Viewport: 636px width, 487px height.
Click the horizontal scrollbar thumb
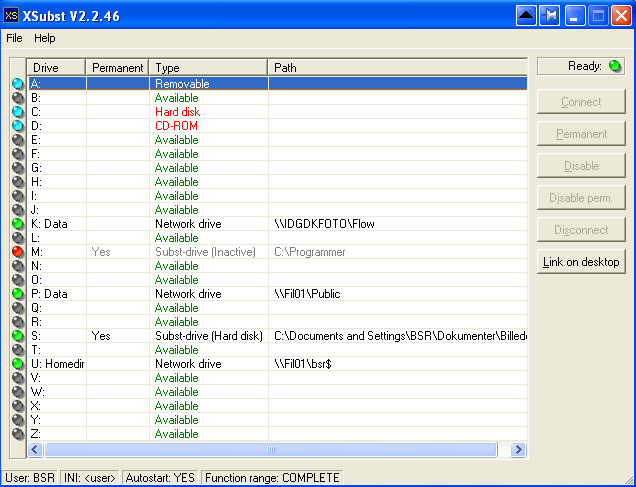[271, 449]
